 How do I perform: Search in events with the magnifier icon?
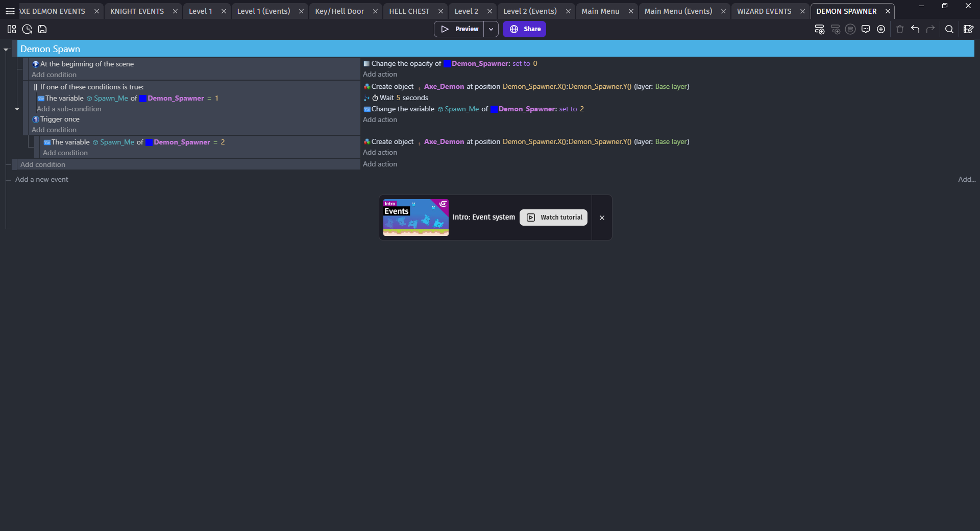[949, 29]
